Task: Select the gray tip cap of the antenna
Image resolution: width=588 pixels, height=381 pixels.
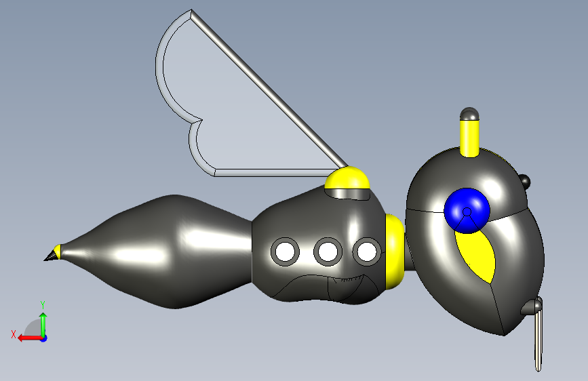Action: (469, 114)
